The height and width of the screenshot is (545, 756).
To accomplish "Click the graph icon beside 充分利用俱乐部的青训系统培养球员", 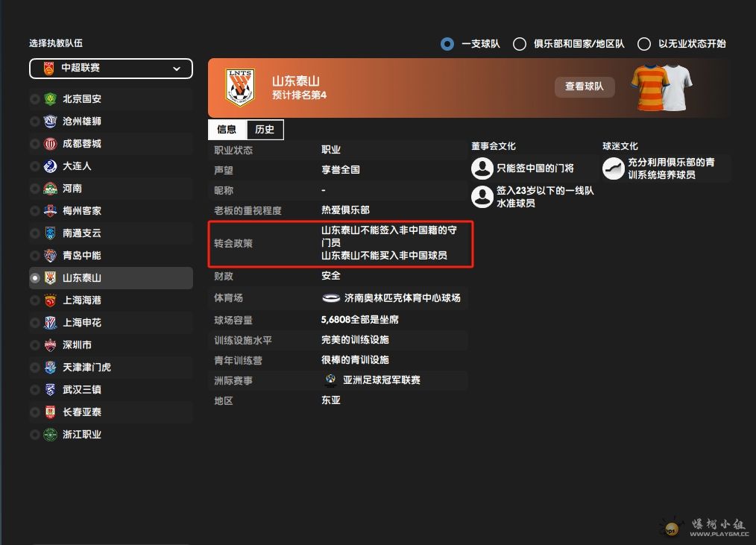I will (x=614, y=168).
